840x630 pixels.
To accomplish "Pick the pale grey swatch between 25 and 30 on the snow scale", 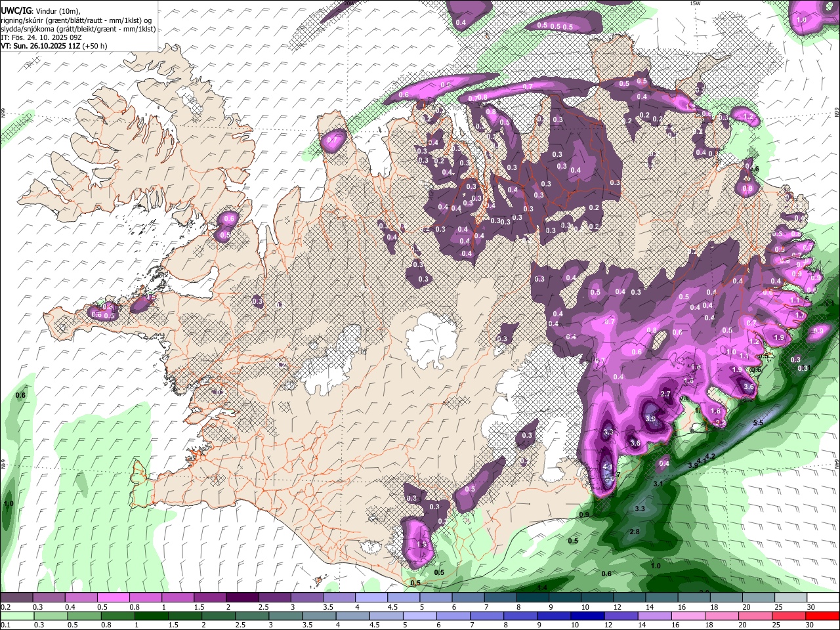I will pos(791,598).
